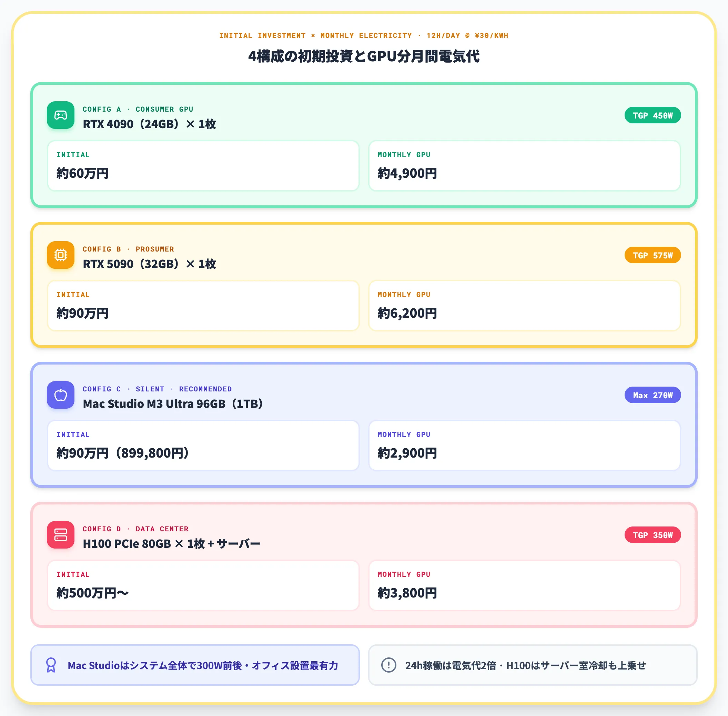Click the initial cost 約500万円〜
The image size is (728, 716).
click(93, 593)
